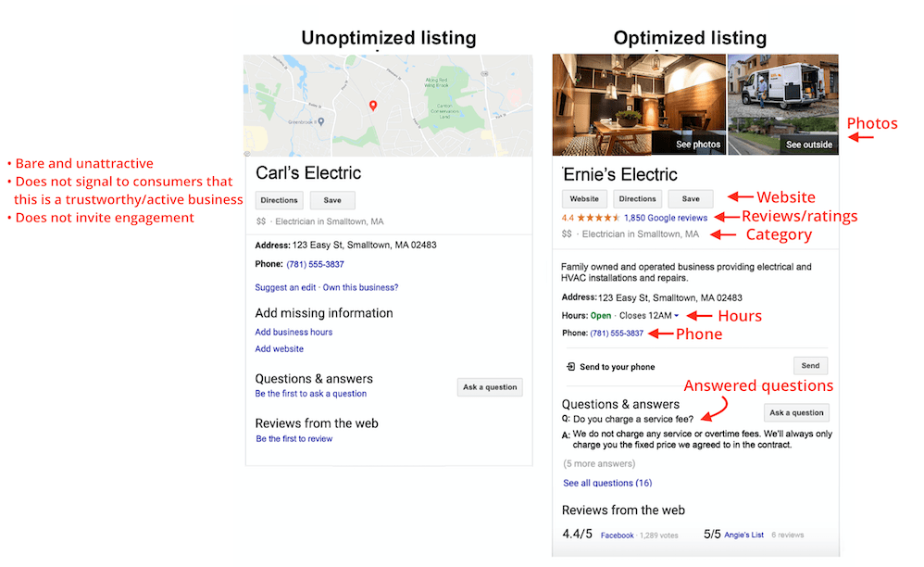The image size is (924, 567).
Task: Open the Website button on Ernie's Electric
Action: (583, 198)
